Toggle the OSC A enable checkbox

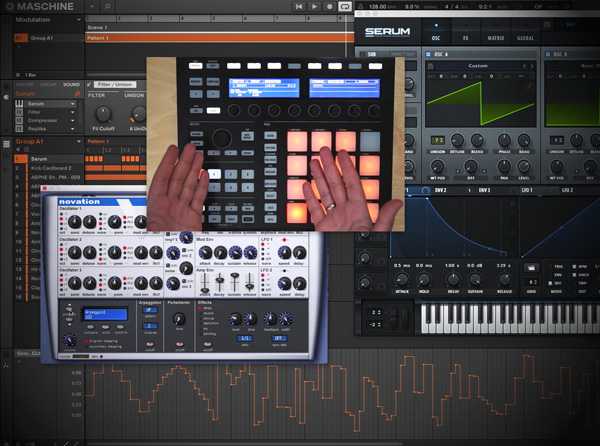tap(428, 54)
